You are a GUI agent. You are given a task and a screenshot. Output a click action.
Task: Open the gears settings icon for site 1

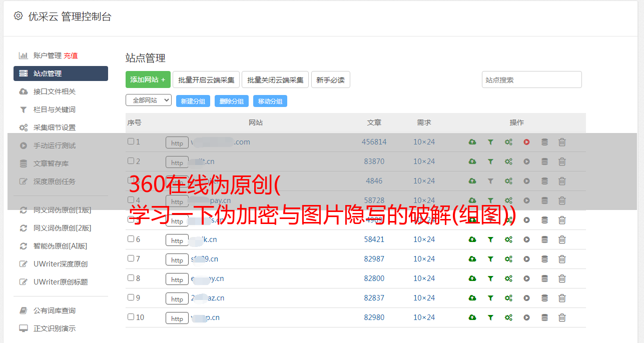pyautogui.click(x=508, y=142)
